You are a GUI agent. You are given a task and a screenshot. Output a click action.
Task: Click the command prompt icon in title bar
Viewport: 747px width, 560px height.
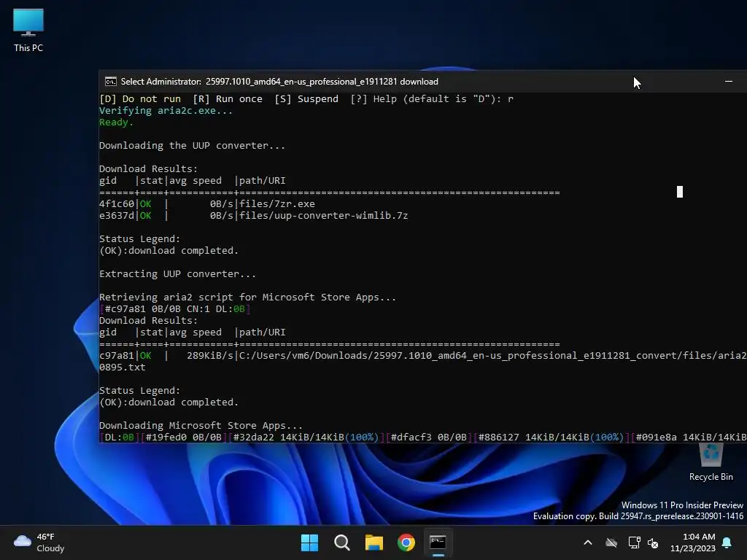[x=111, y=82]
